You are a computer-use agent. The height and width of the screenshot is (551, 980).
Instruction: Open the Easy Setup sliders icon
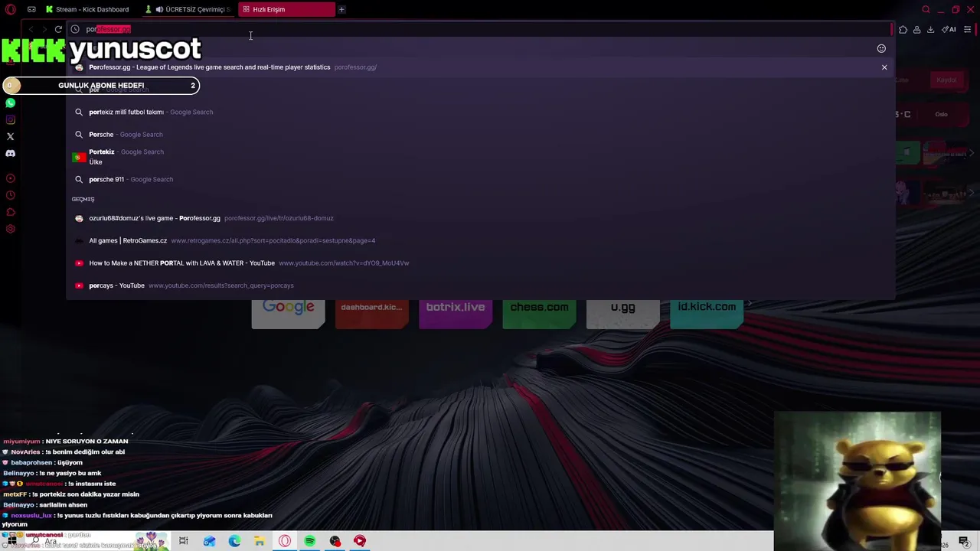pyautogui.click(x=967, y=29)
